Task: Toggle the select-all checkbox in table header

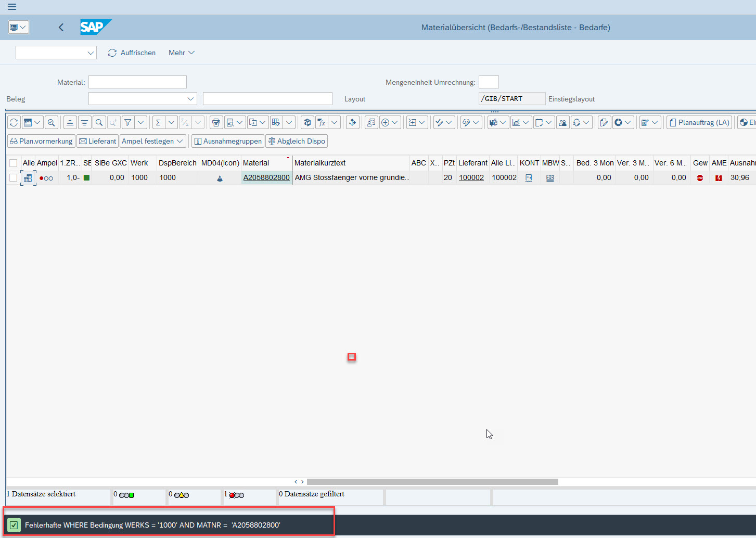Action: 14,163
